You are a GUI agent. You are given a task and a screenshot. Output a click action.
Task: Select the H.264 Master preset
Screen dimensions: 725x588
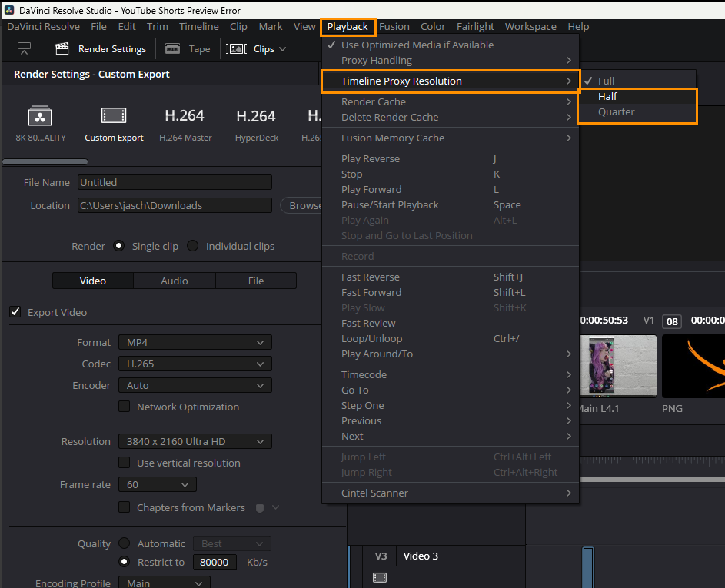point(185,124)
